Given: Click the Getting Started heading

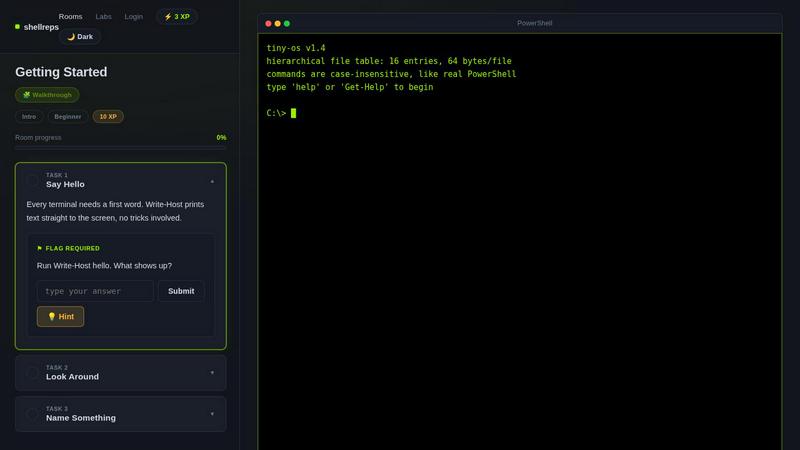Looking at the screenshot, I should (61, 72).
